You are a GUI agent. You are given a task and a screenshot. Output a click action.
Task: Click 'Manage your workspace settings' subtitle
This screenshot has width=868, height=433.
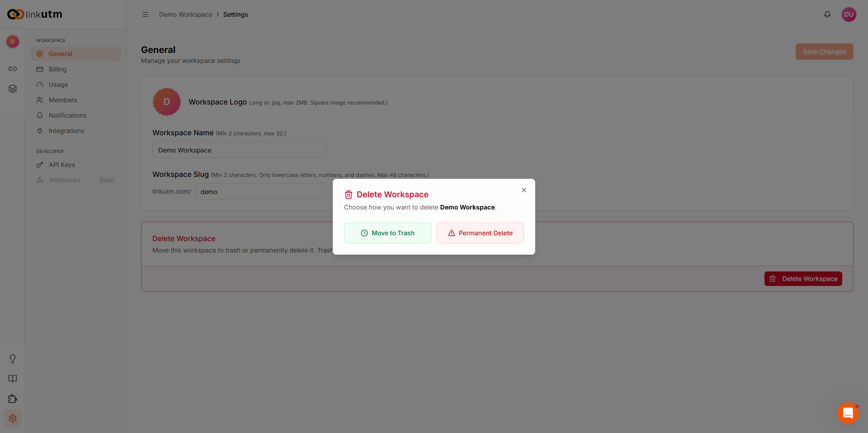pos(191,61)
